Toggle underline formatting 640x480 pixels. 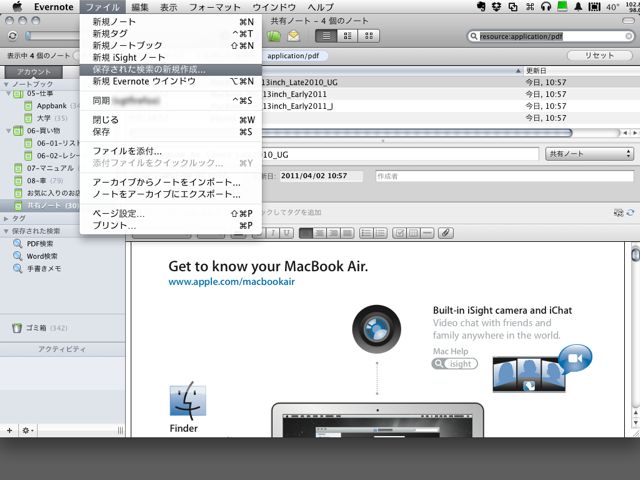(x=287, y=233)
